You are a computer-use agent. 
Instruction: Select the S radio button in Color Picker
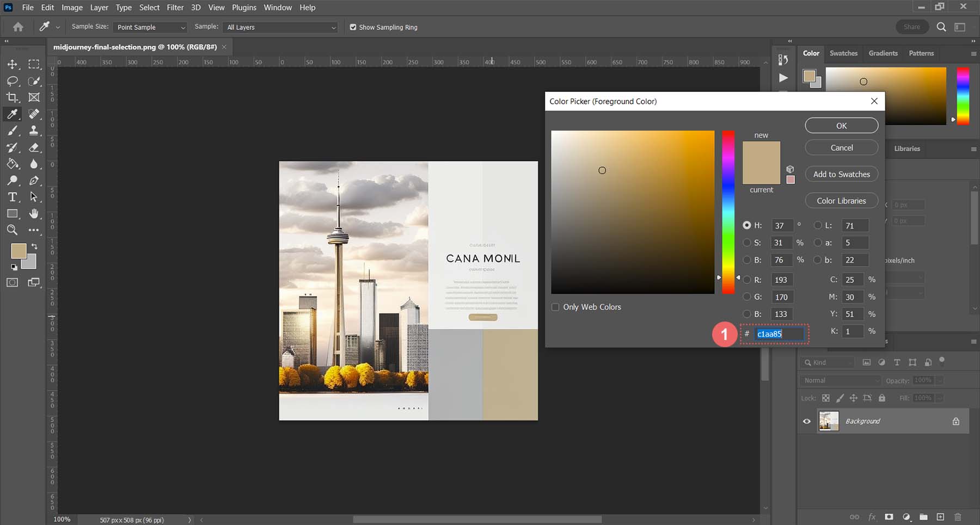click(747, 243)
